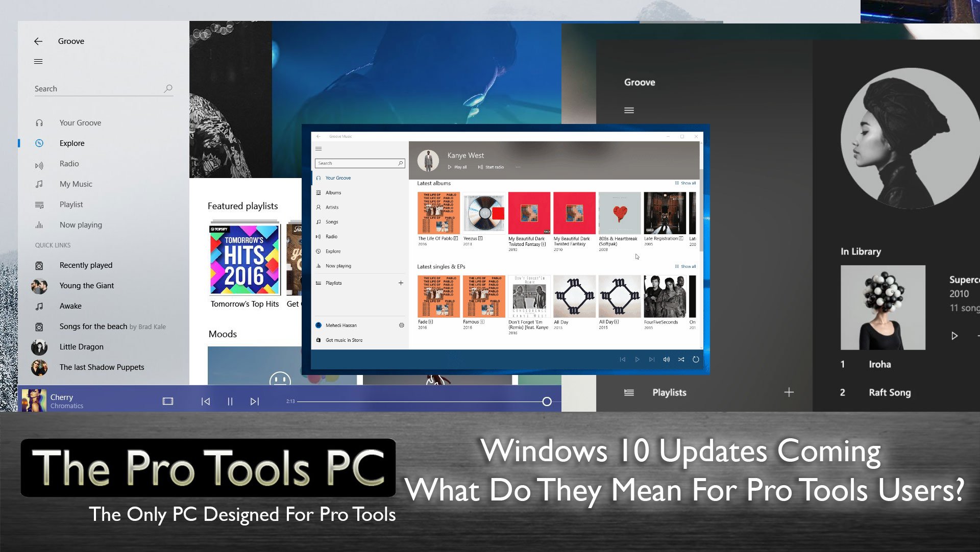
Task: Open The Life Of Pablo album cover
Action: point(438,213)
